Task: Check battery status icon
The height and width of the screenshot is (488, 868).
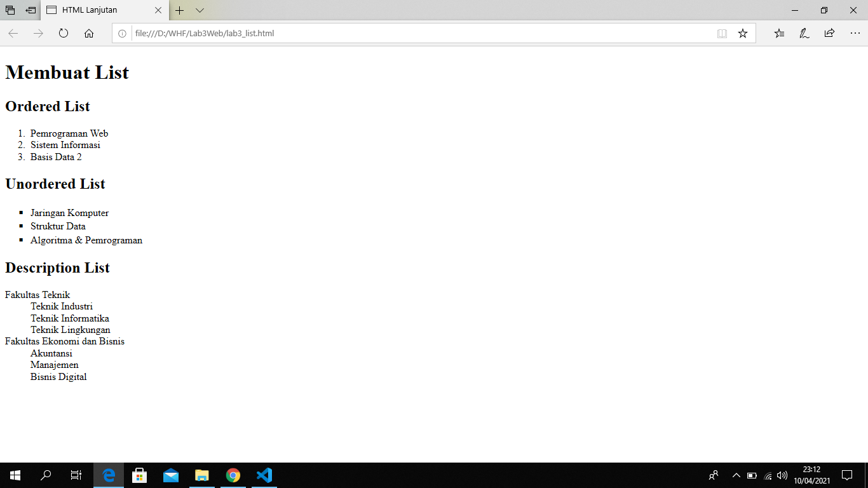Action: (x=752, y=475)
